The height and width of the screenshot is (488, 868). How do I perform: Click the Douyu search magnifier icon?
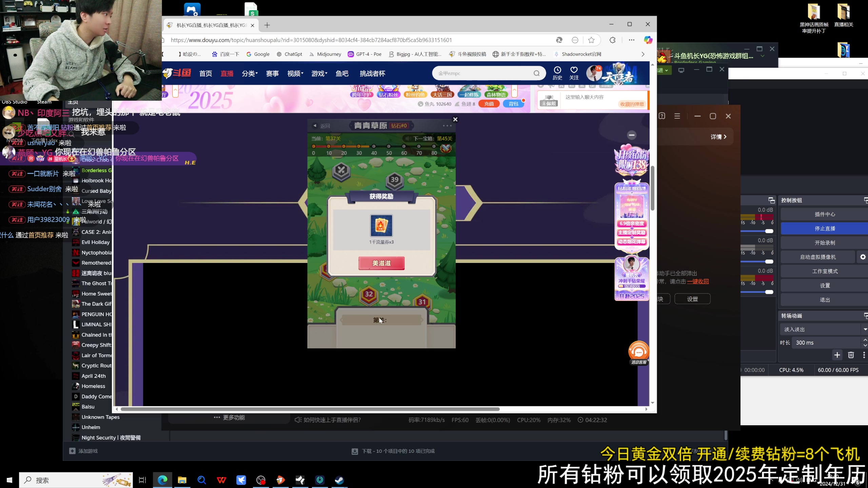[x=536, y=73]
